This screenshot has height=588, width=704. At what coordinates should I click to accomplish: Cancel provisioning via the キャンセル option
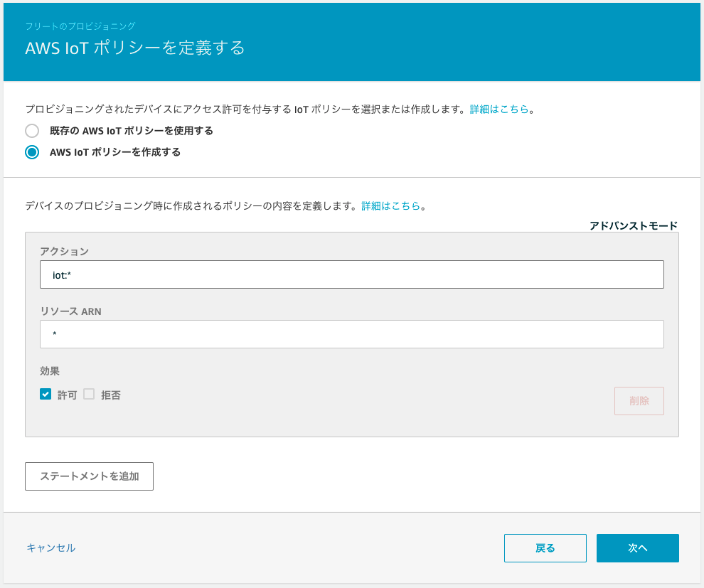(x=50, y=547)
